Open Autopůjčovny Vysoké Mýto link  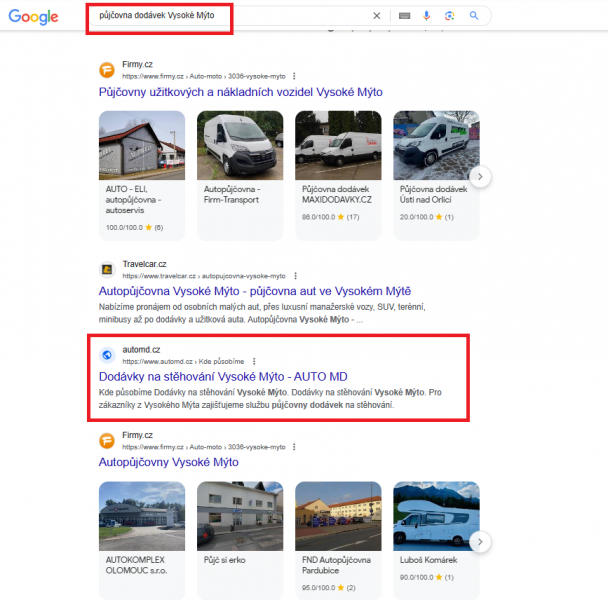pos(168,462)
